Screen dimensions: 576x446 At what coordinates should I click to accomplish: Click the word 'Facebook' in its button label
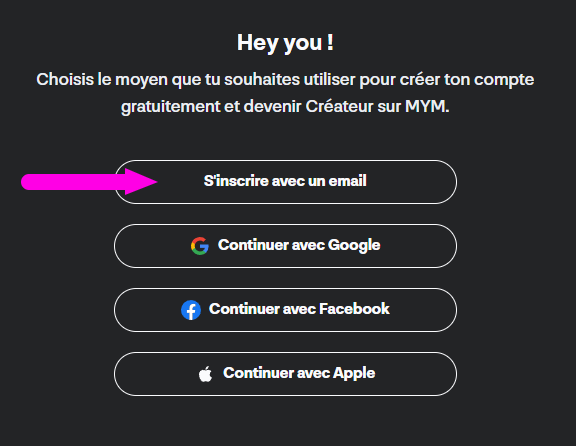coord(354,309)
